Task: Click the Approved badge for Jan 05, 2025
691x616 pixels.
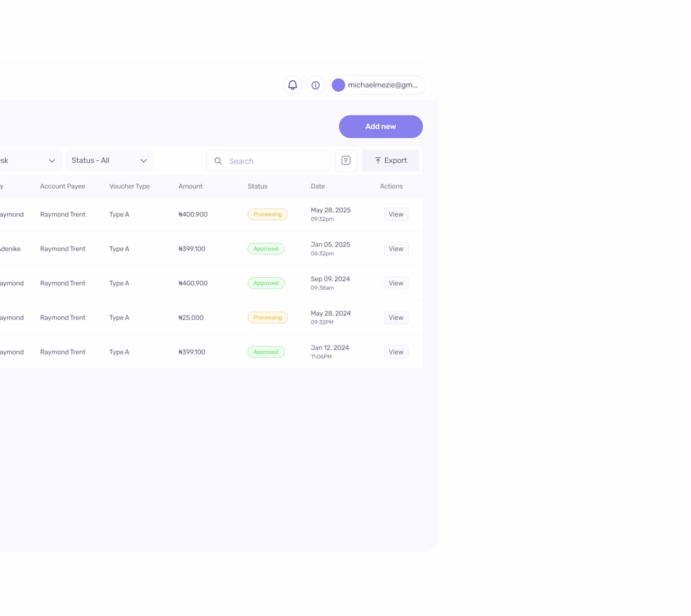Action: tap(266, 249)
